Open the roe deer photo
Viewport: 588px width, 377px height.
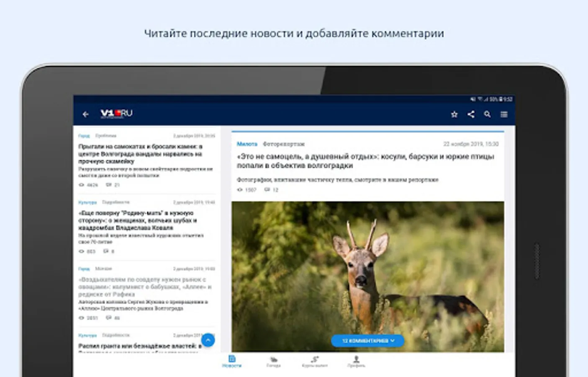tap(368, 276)
